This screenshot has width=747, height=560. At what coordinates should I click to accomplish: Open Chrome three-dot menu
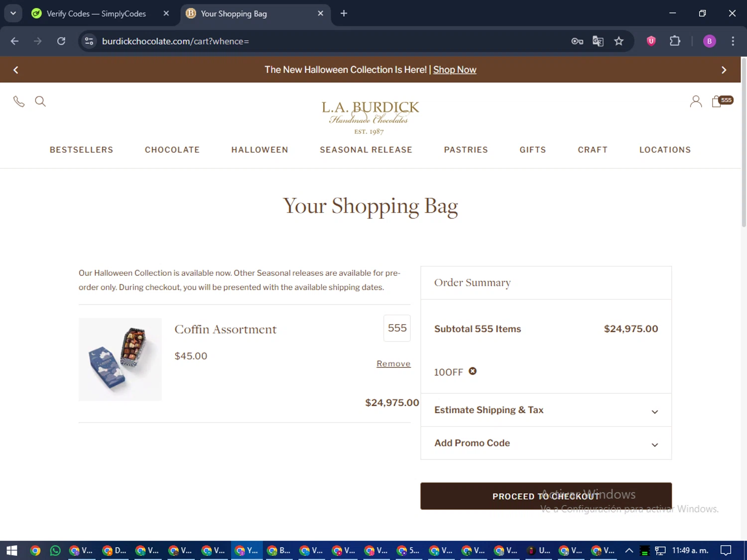click(x=733, y=41)
